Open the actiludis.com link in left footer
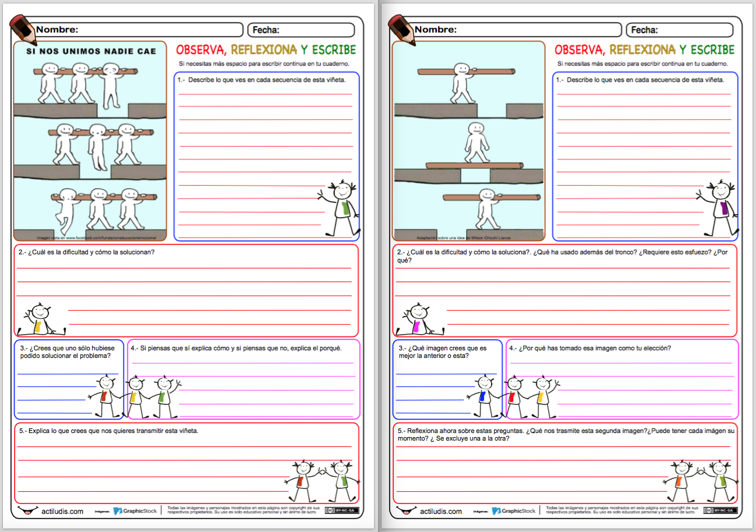The width and height of the screenshot is (756, 532). (x=62, y=511)
